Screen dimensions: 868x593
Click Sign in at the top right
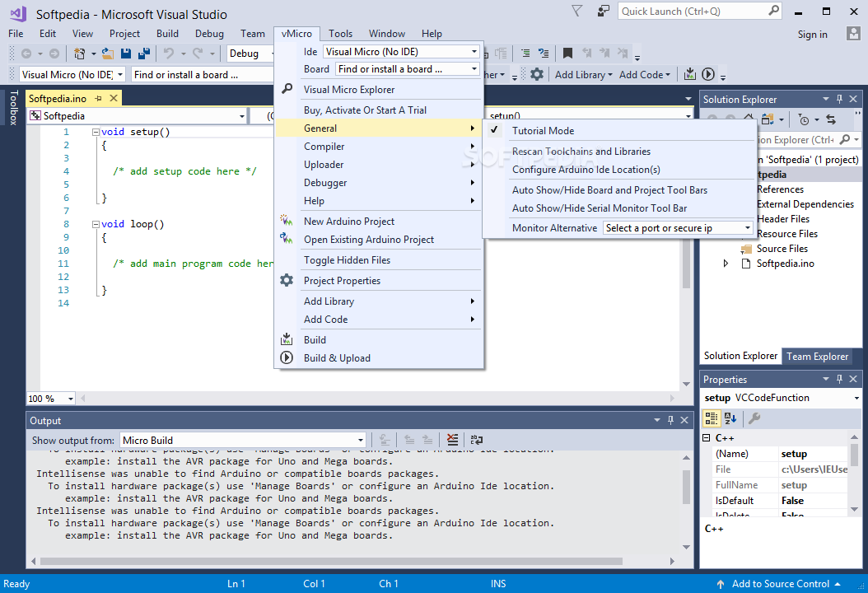pos(812,35)
